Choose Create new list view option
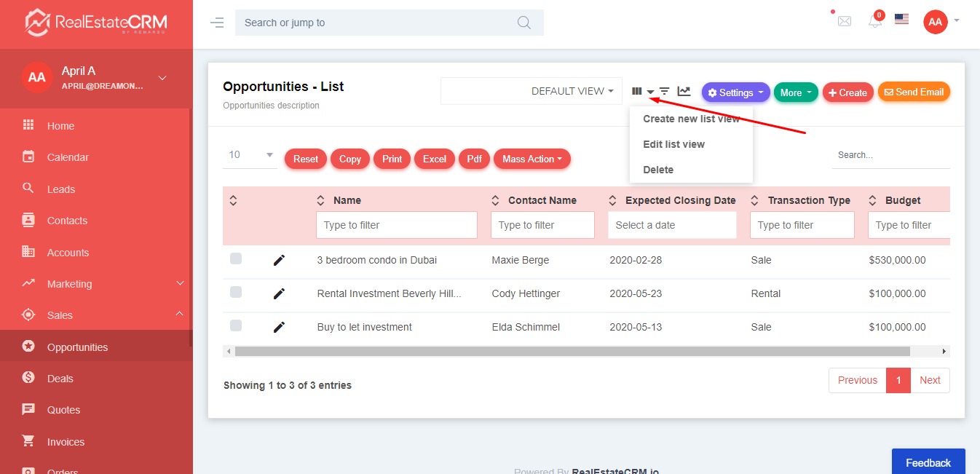Screen dimensions: 980x474 point(691,119)
